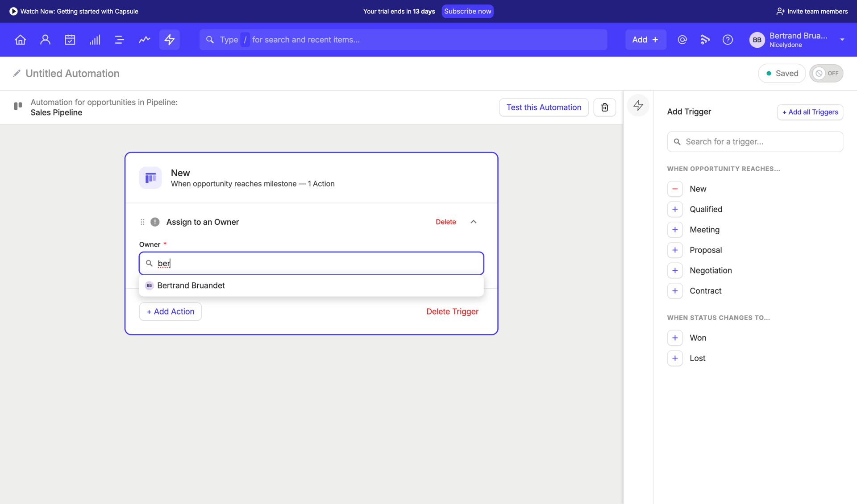
Task: Open the Calendar tasks icon
Action: (x=70, y=39)
